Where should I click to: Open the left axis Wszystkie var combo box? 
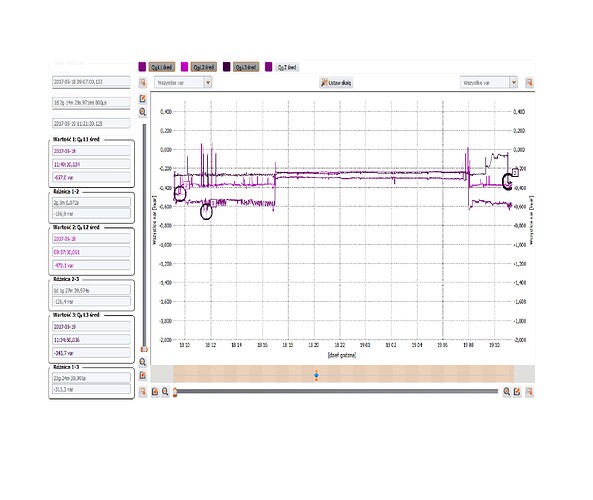click(x=183, y=82)
